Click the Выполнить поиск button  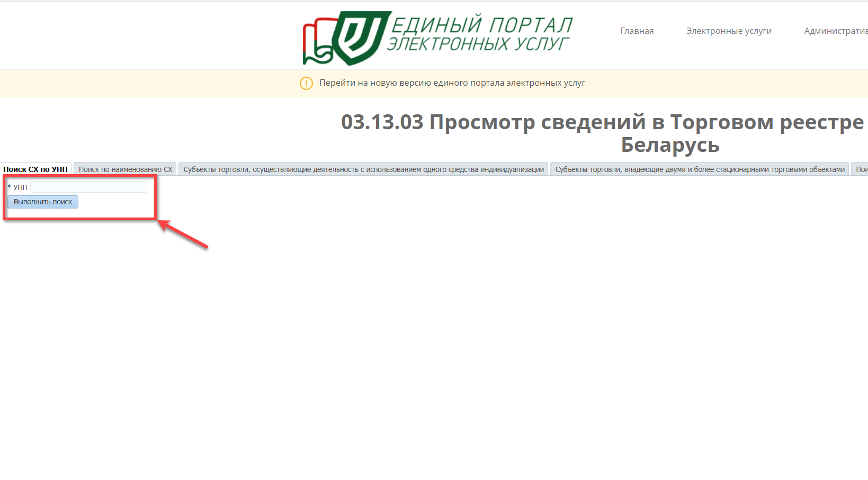pos(43,202)
